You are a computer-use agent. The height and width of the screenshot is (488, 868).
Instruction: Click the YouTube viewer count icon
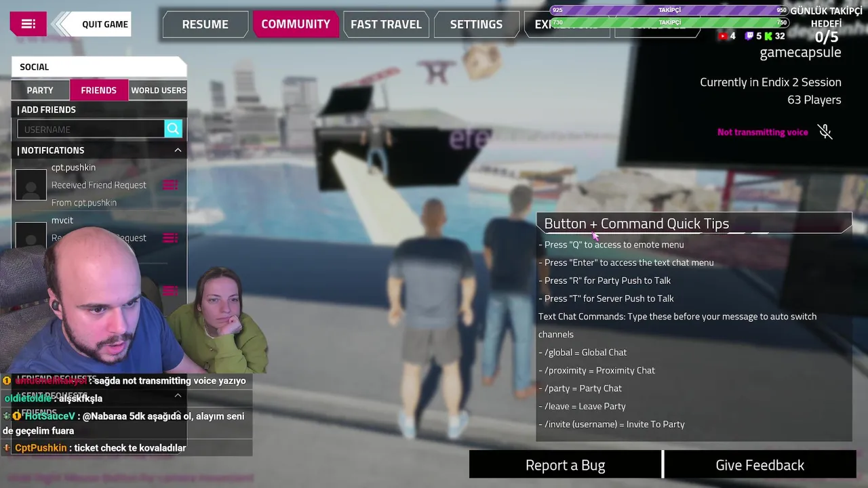tap(723, 37)
